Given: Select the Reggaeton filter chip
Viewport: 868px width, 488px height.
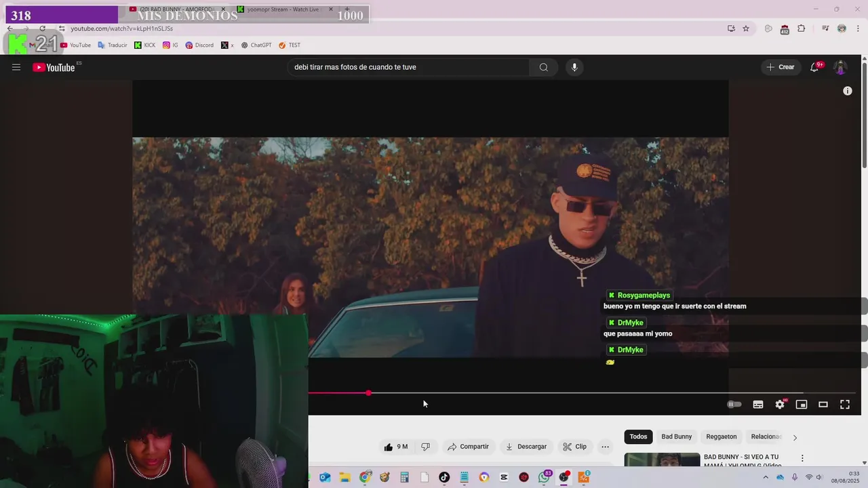Looking at the screenshot, I should [722, 436].
